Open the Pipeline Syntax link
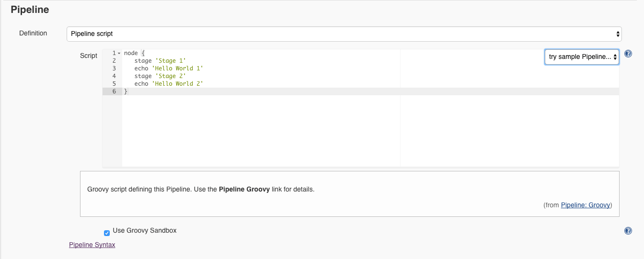Screen dimensions: 644x259 [92, 245]
